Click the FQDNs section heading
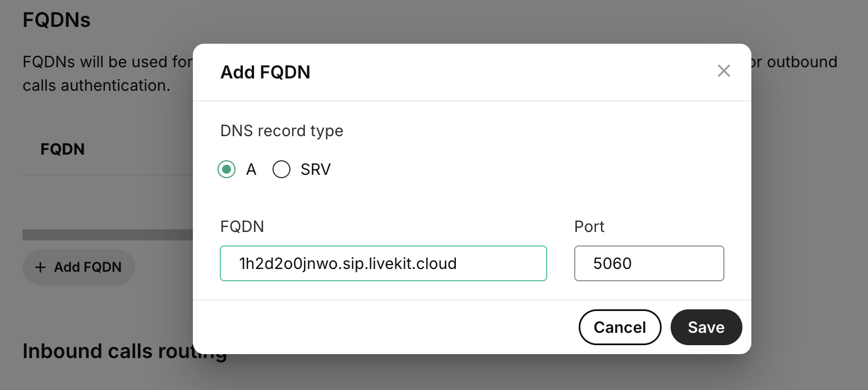The image size is (868, 390). click(x=57, y=20)
